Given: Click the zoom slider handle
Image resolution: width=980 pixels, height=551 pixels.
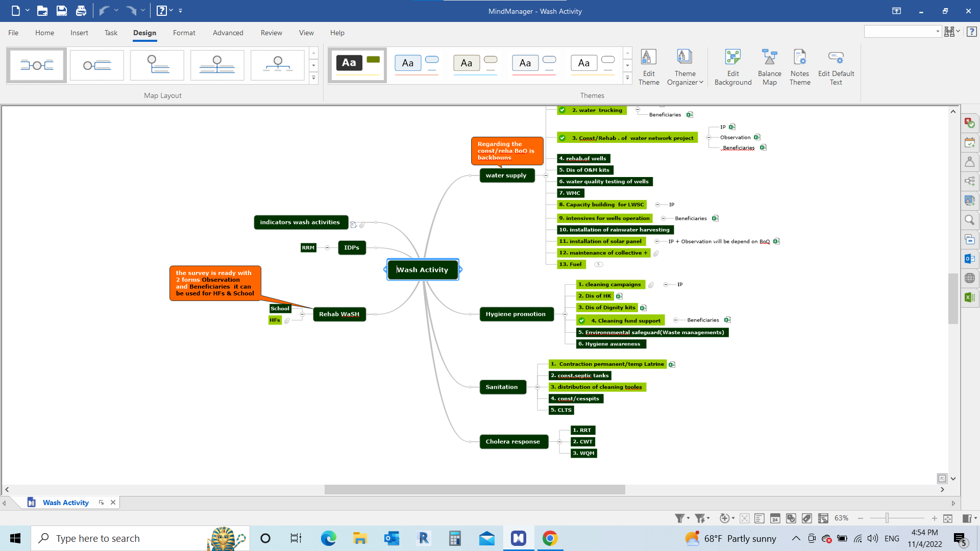Looking at the screenshot, I should point(887,518).
